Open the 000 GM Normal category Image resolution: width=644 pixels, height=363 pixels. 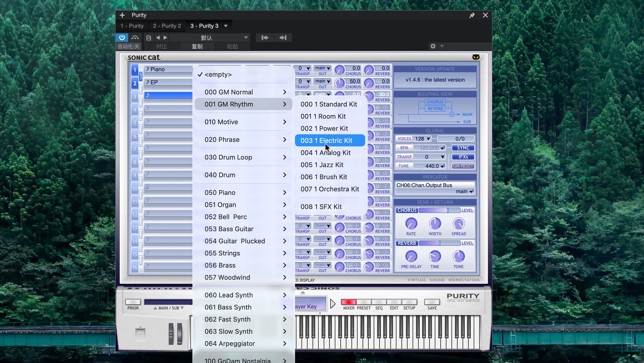click(x=244, y=92)
